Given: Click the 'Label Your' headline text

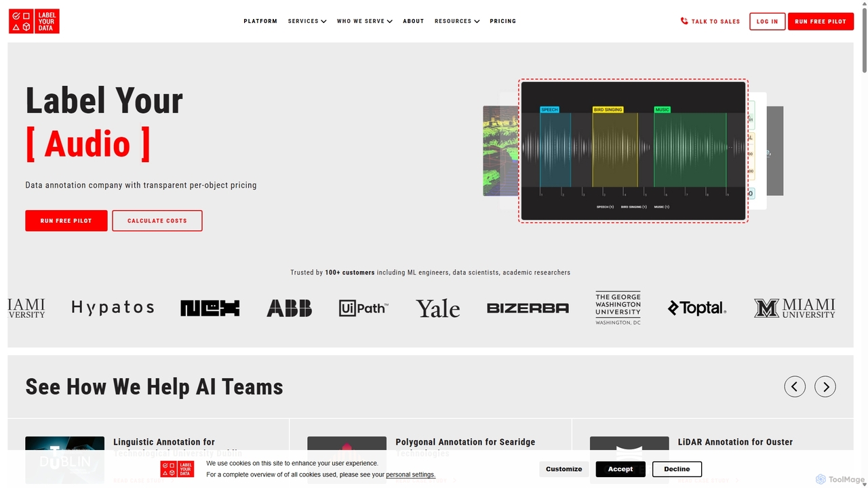Looking at the screenshot, I should point(104,100).
